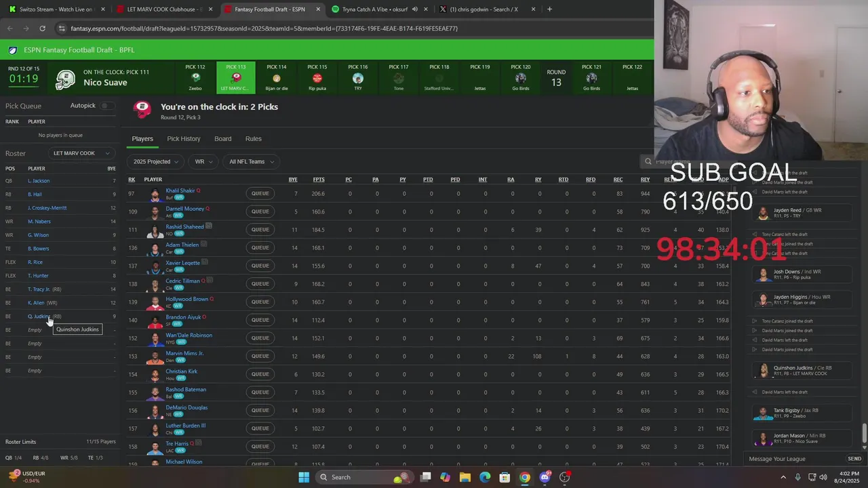This screenshot has height=488, width=868.
Task: Open the 2025 Projected dropdown
Action: tap(156, 161)
